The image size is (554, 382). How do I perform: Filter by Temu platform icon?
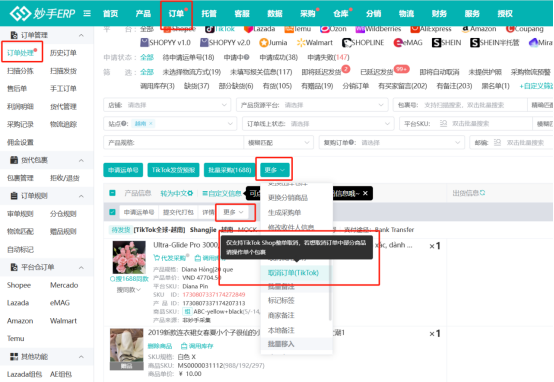pyautogui.click(x=289, y=29)
